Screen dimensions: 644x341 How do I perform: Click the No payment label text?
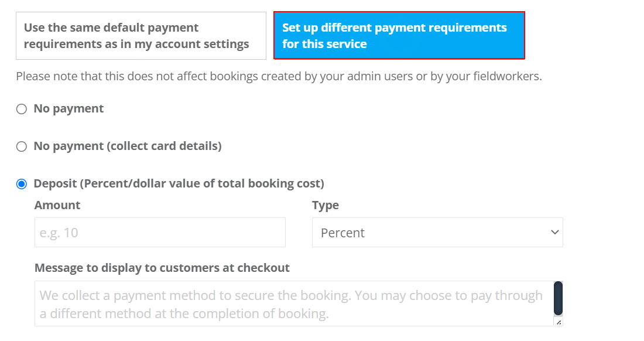68,108
